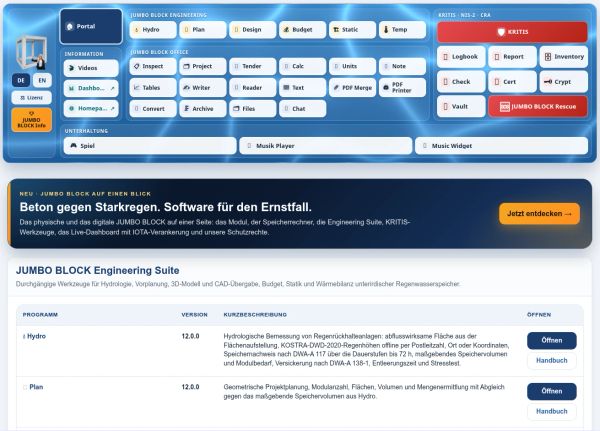Open the Inspect office tool
This screenshot has width=600, height=431.
click(x=153, y=66)
